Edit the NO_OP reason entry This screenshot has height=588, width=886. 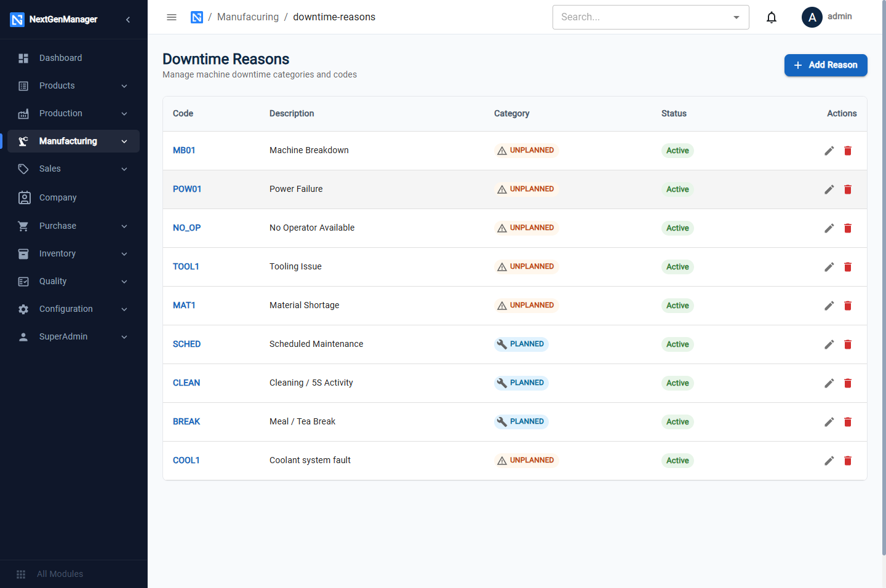(829, 228)
